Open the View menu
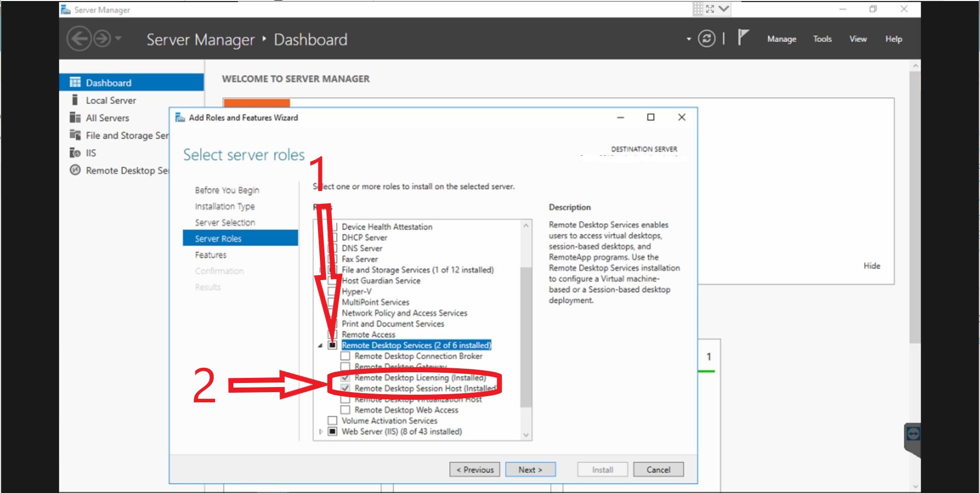The width and height of the screenshot is (980, 493). pyautogui.click(x=858, y=39)
